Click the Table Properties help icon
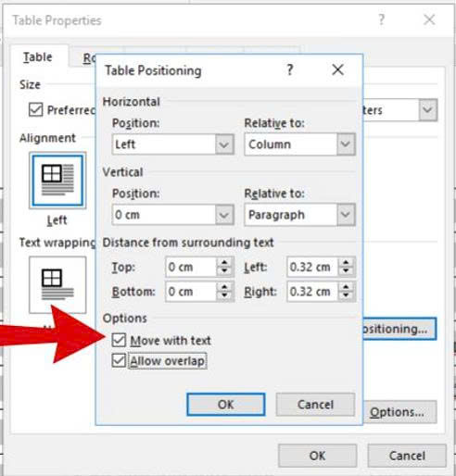Screen dimensions: 456x476 tap(382, 20)
